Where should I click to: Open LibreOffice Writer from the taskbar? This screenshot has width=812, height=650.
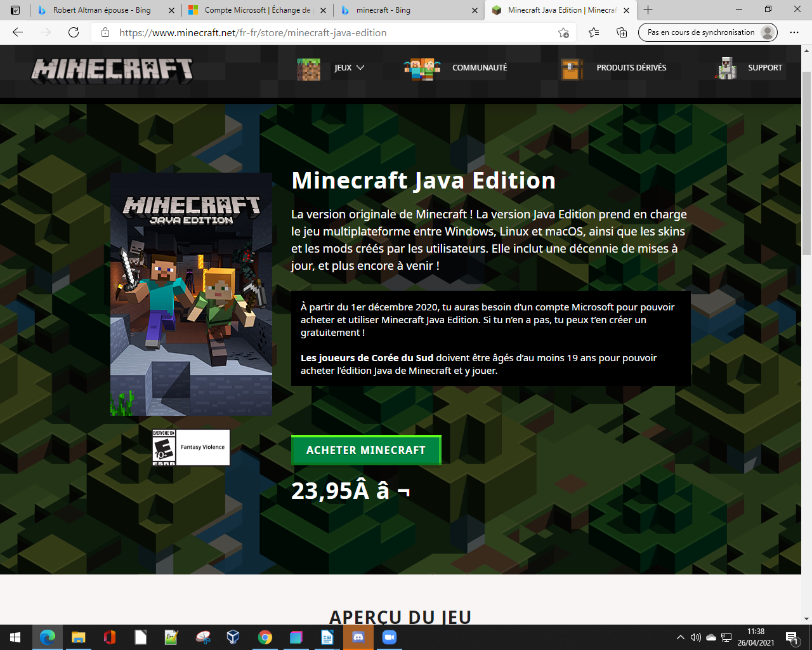coord(327,637)
